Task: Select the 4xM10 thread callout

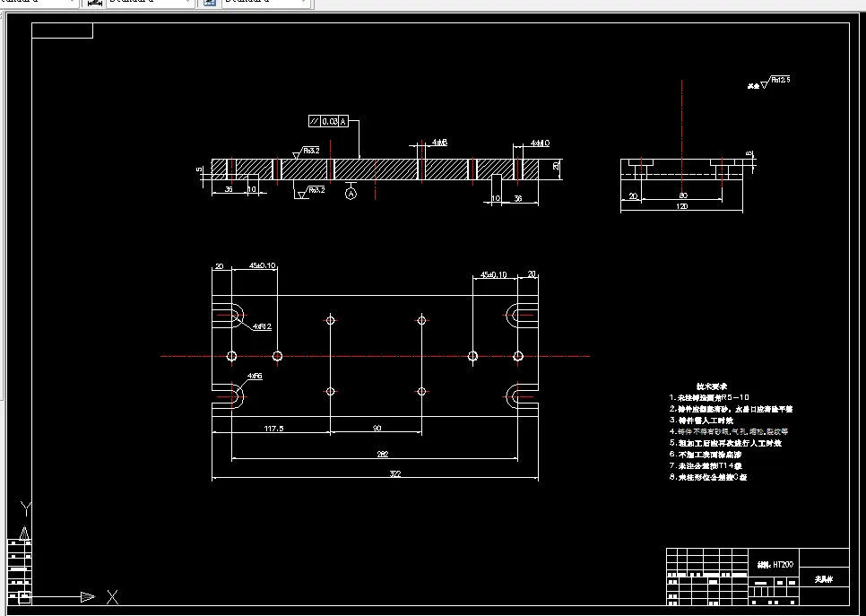Action: pos(541,143)
